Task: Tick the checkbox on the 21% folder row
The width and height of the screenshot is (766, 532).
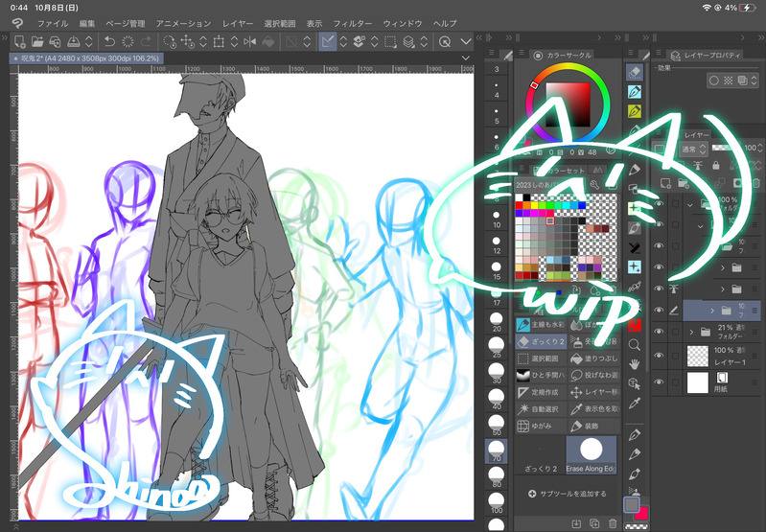Action: click(x=675, y=332)
